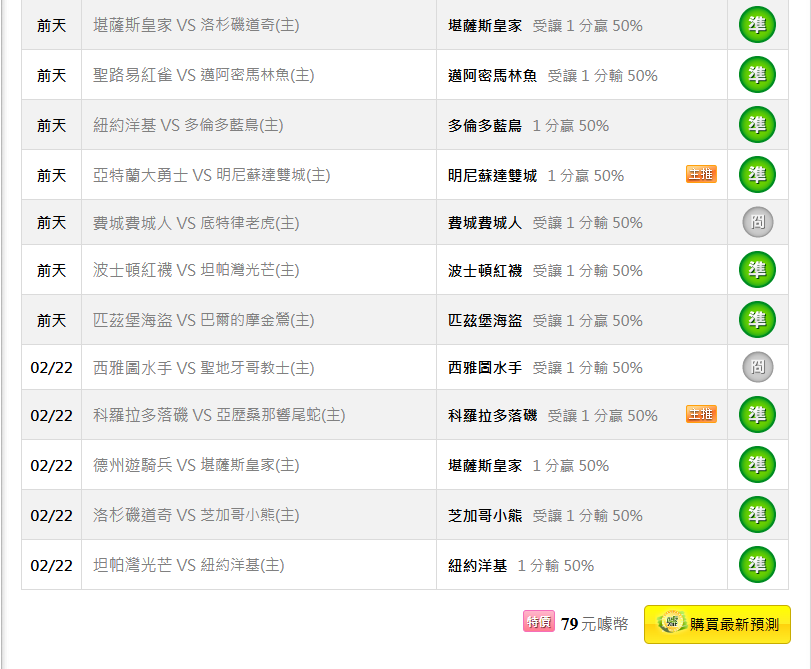The width and height of the screenshot is (811, 669).
Task: Click the 準 icon in the 紐約洋基 VS 多倫多藍鳥 row
Action: pyautogui.click(x=757, y=125)
